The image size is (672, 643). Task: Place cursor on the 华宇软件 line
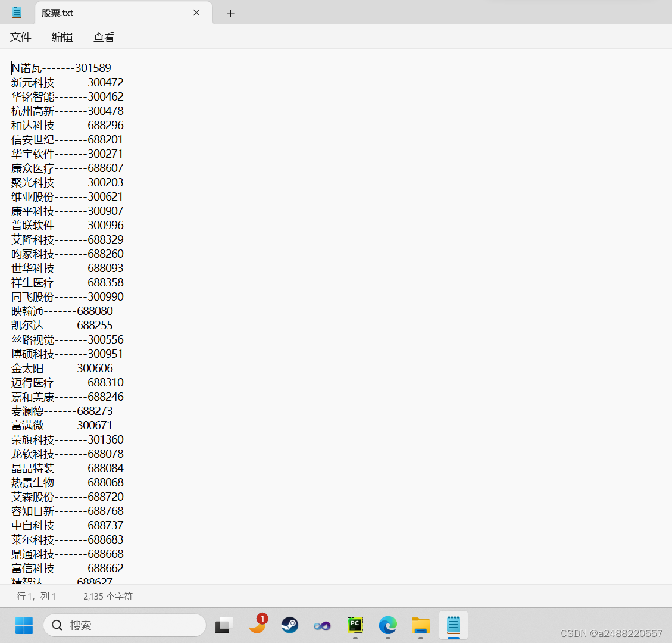pos(67,154)
